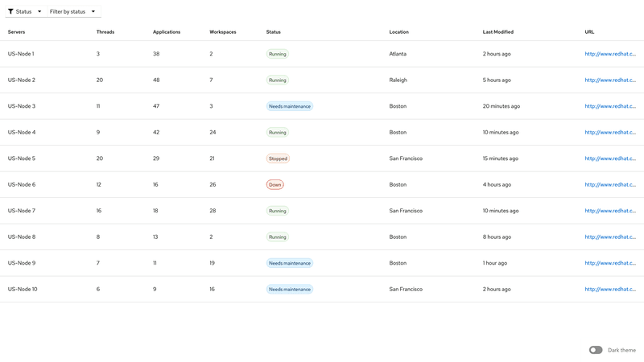The width and height of the screenshot is (644, 362).
Task: Click the Running status label of US-Node 2
Action: coord(278,80)
